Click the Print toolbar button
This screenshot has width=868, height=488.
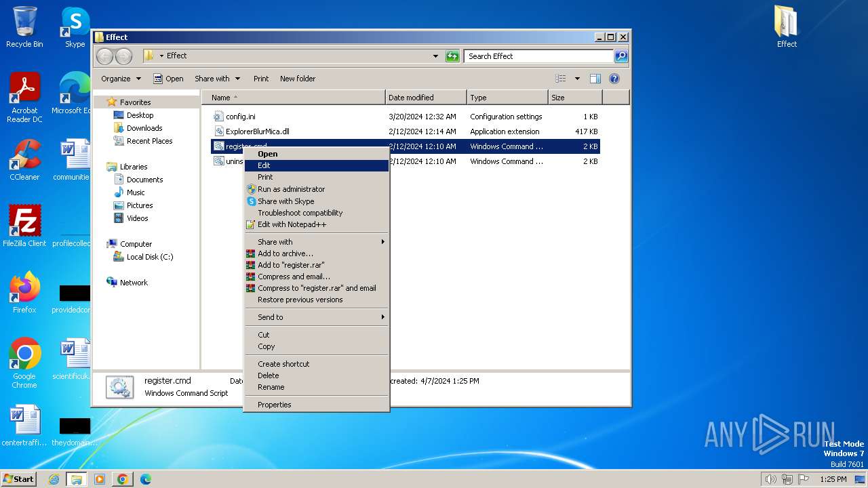click(261, 79)
